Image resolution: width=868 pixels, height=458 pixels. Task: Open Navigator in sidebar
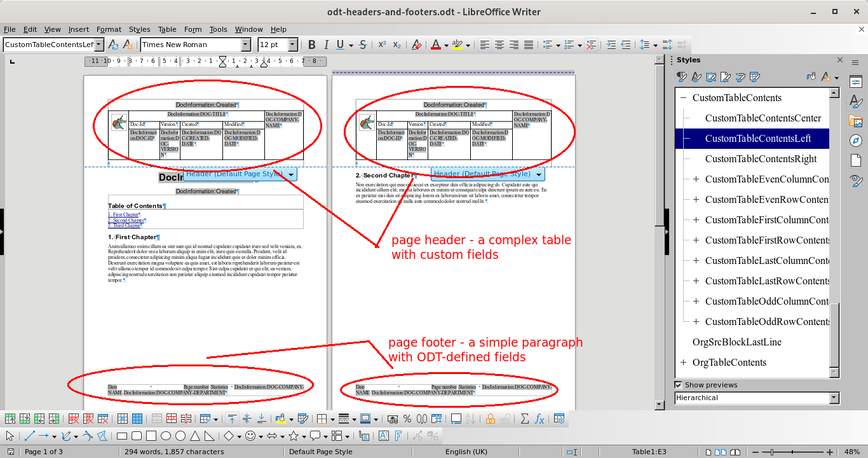tap(856, 141)
